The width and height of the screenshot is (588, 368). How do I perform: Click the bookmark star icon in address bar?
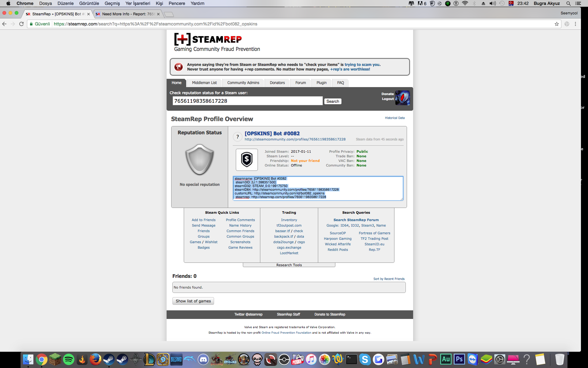tap(556, 24)
